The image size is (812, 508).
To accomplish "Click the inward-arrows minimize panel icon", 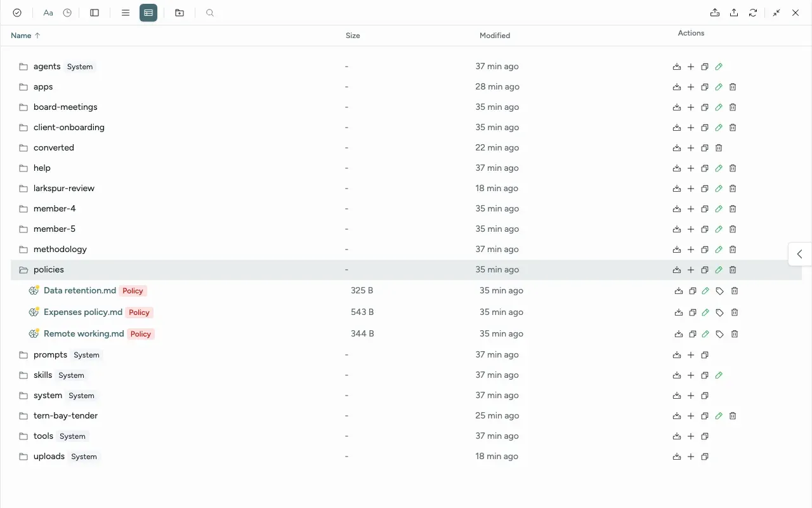I will [x=776, y=13].
